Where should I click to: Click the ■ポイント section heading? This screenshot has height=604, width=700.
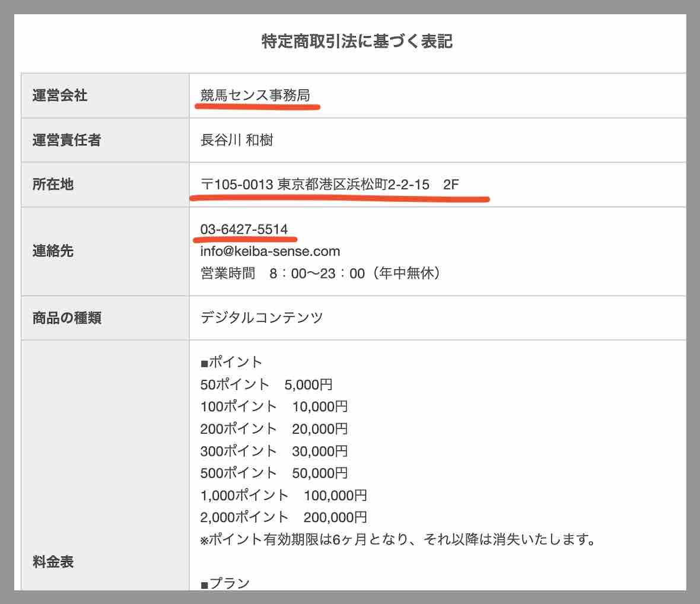pyautogui.click(x=231, y=362)
